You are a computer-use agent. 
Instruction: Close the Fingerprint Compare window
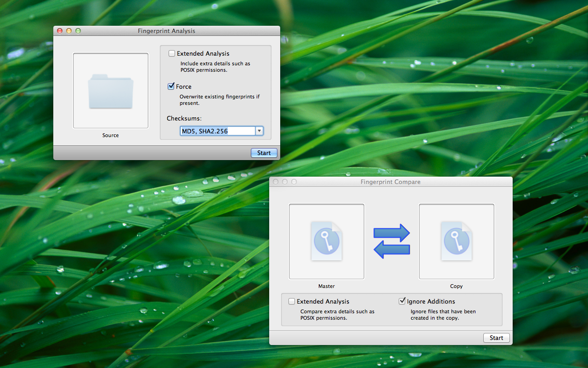[276, 182]
